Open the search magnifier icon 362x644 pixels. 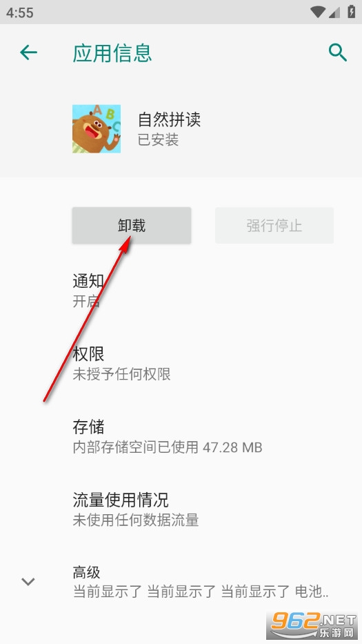pyautogui.click(x=338, y=52)
